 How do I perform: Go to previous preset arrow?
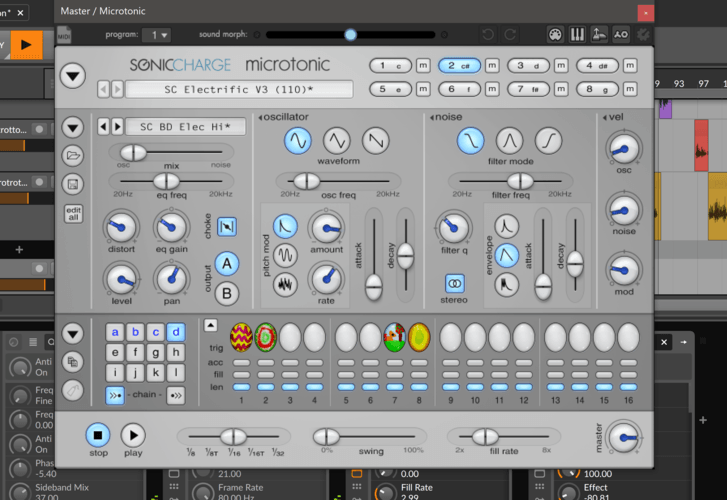103,89
